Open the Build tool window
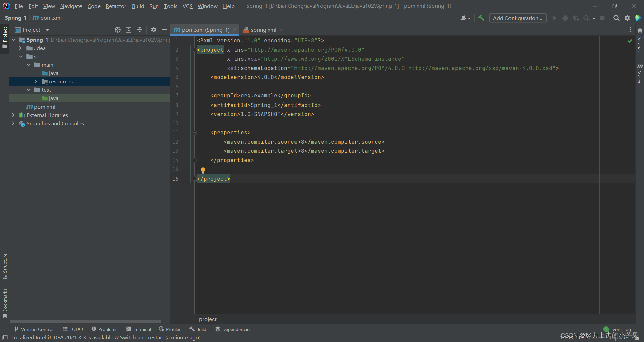 198,329
